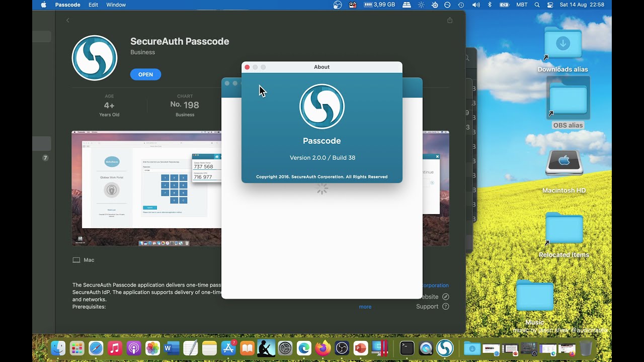Launch Safari from the Dock
The height and width of the screenshot is (362, 644).
coord(96,348)
